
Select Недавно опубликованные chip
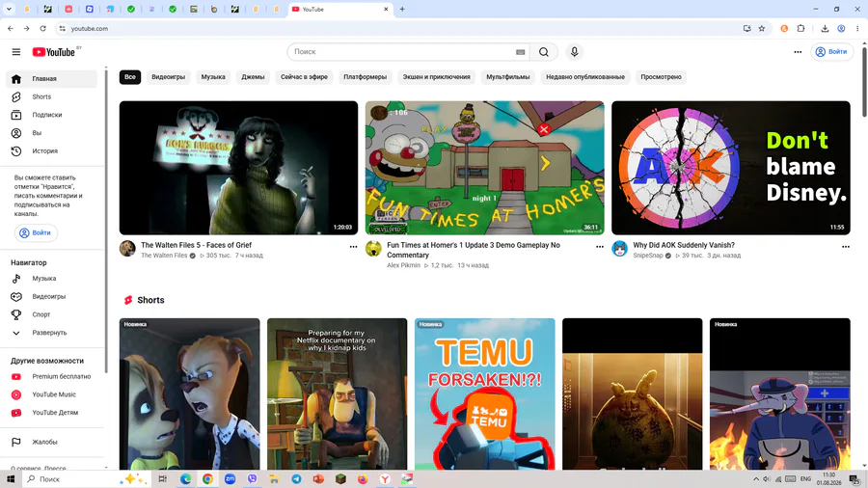tap(585, 77)
